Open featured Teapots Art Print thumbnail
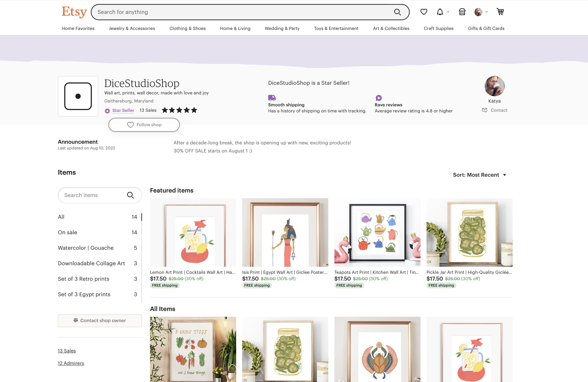Screen dimensions: 588x382 (377, 232)
